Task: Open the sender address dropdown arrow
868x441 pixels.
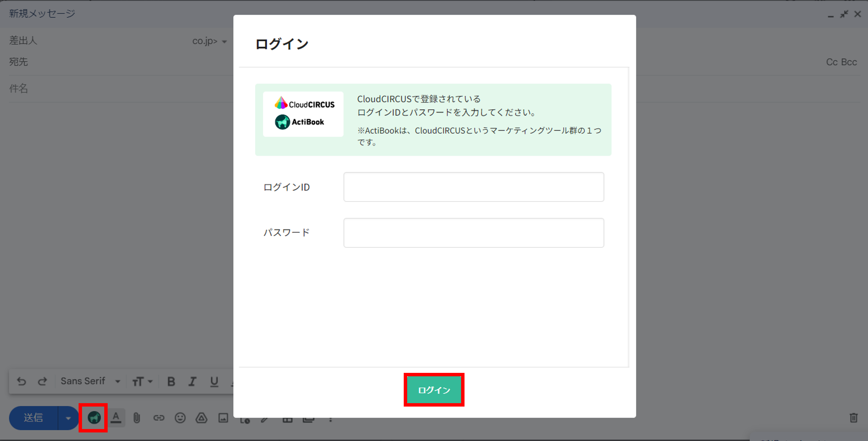Action: (224, 42)
